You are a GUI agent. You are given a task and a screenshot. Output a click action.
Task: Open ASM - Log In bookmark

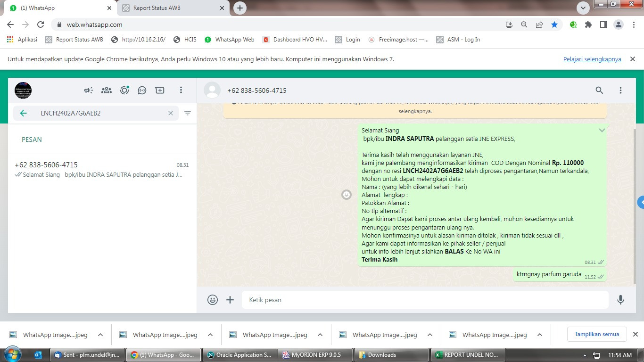click(x=458, y=40)
